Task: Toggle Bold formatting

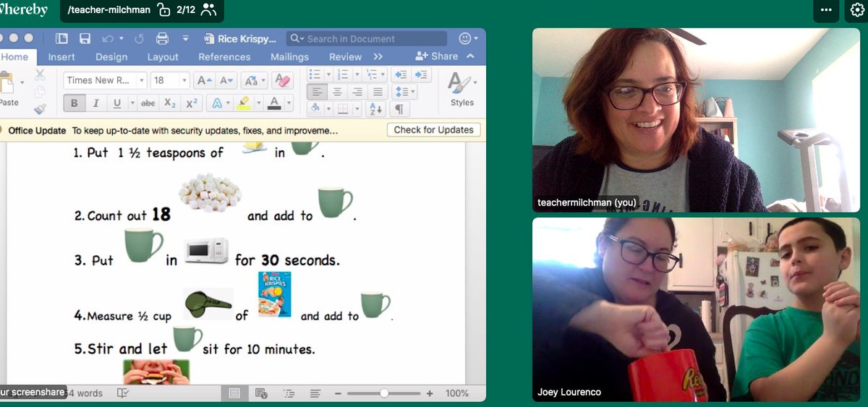Action: point(74,103)
